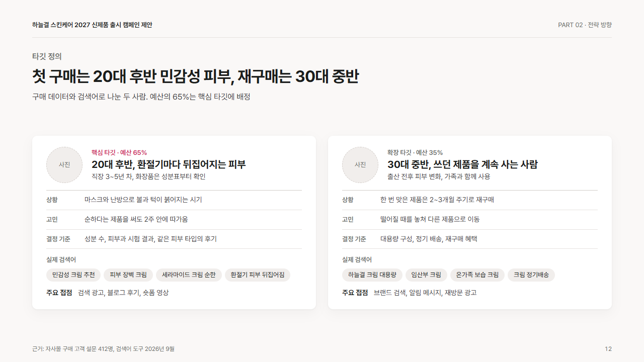Select '떨어질 때를 놓쳐 다른 제품으로 이동'
Viewport: 644px width, 362px height.
coord(430,219)
